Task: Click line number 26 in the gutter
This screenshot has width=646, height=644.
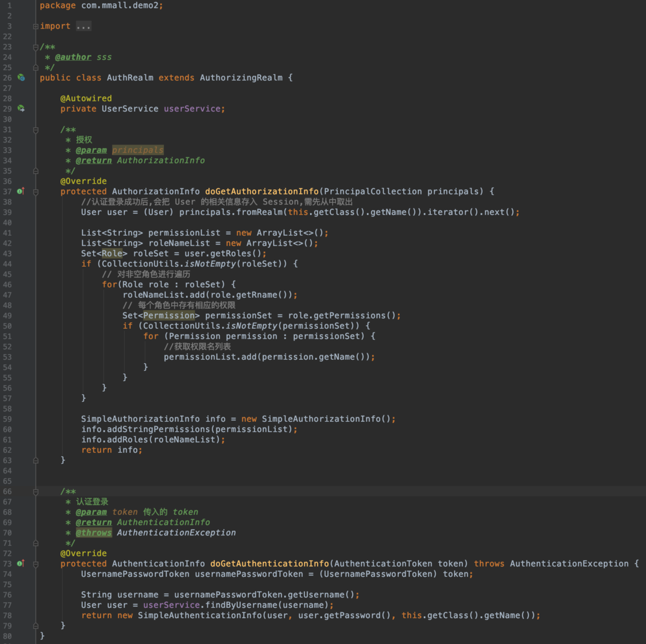Action: click(7, 78)
